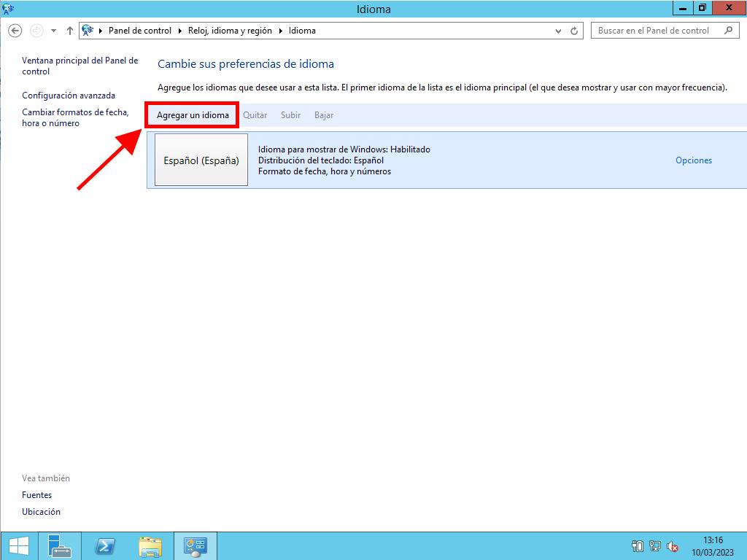Expand the arrow after Panel de control
The image size is (747, 560).
pyautogui.click(x=179, y=31)
